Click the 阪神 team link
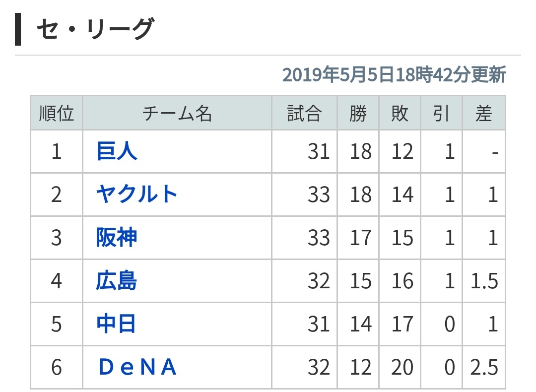The image size is (536, 392). tap(117, 238)
